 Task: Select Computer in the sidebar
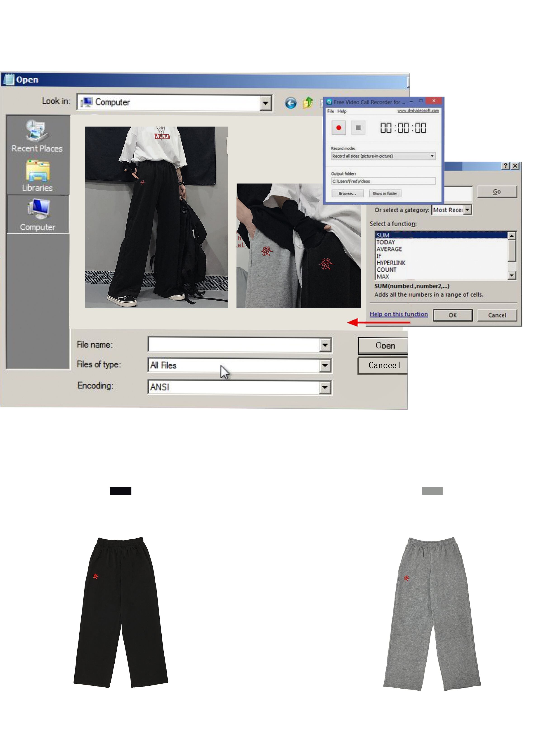pyautogui.click(x=37, y=215)
